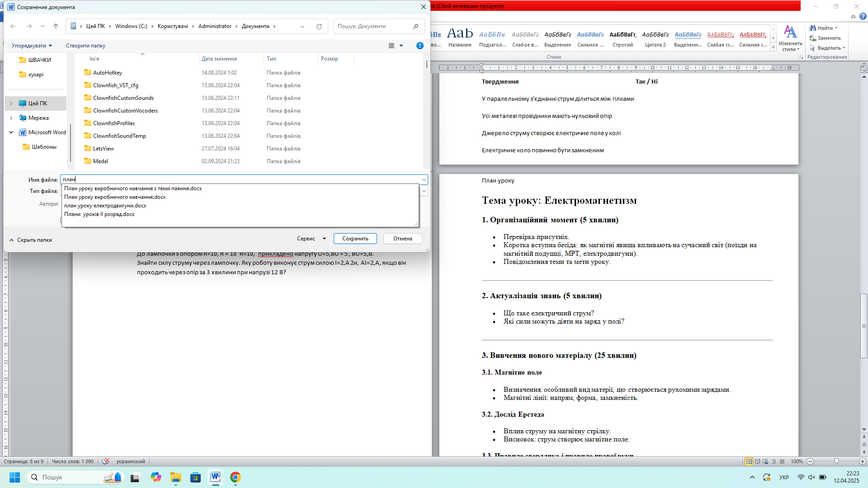Select ШВАЧКИ folder in navigation pane
868x488 pixels.
[35, 60]
